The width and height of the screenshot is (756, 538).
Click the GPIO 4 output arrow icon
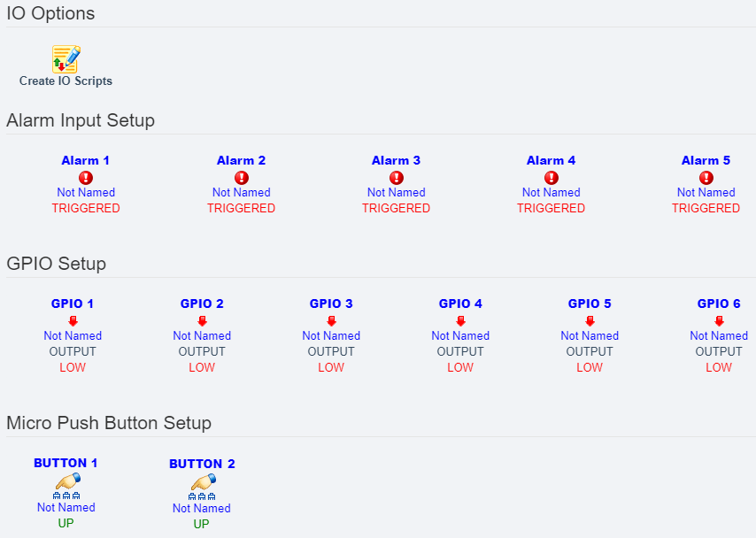click(x=460, y=319)
